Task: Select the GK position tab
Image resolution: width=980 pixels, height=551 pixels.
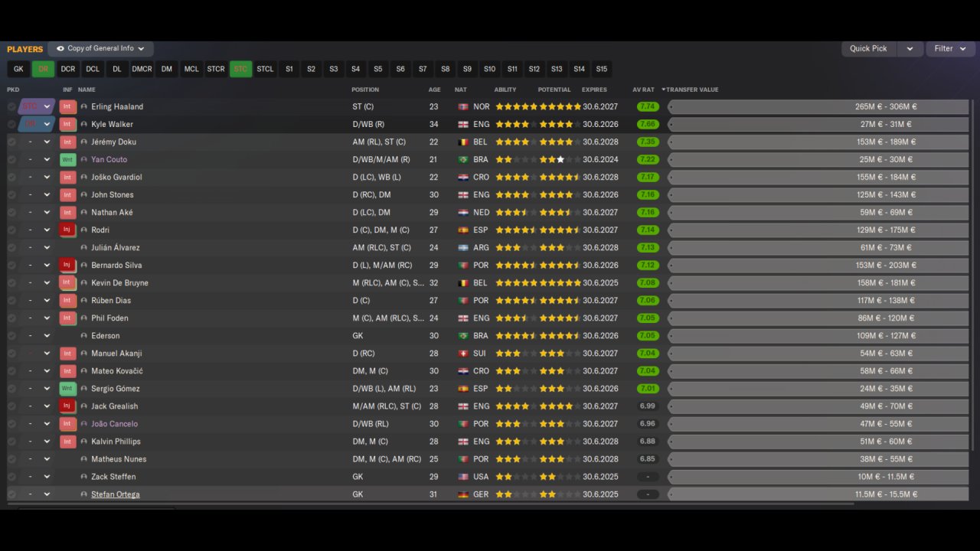Action: (18, 69)
